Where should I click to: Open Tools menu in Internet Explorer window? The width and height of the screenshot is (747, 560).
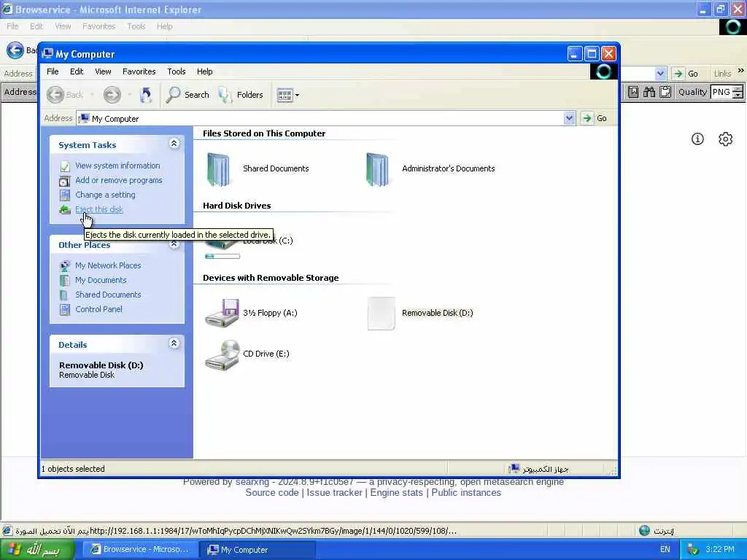coord(136,26)
